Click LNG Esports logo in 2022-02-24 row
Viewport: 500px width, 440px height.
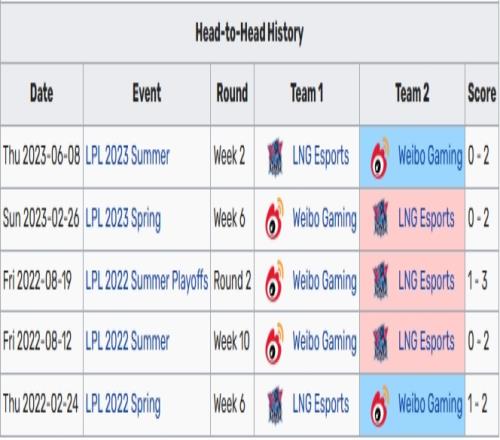pos(275,405)
